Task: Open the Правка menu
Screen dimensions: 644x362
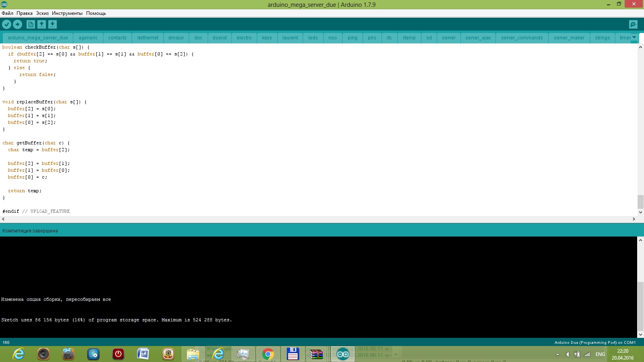Action: [x=25, y=13]
